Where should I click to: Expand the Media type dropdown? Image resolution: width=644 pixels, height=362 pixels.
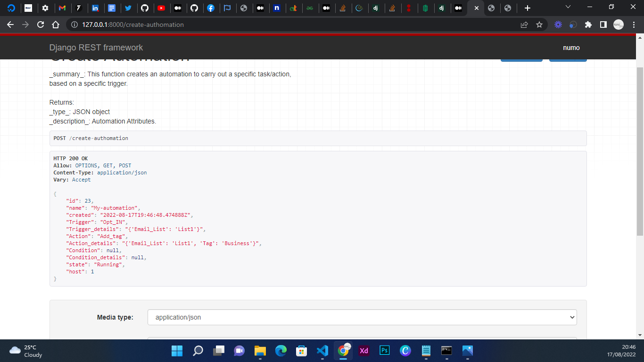[362, 317]
